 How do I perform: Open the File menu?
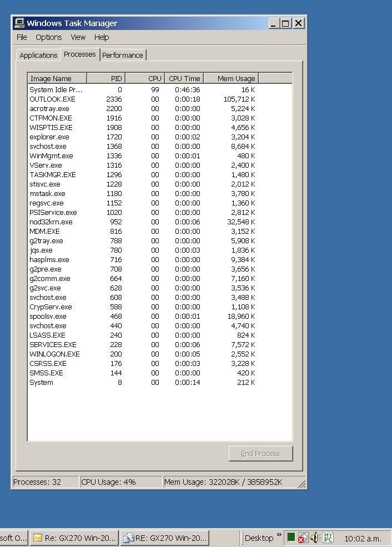(x=22, y=37)
